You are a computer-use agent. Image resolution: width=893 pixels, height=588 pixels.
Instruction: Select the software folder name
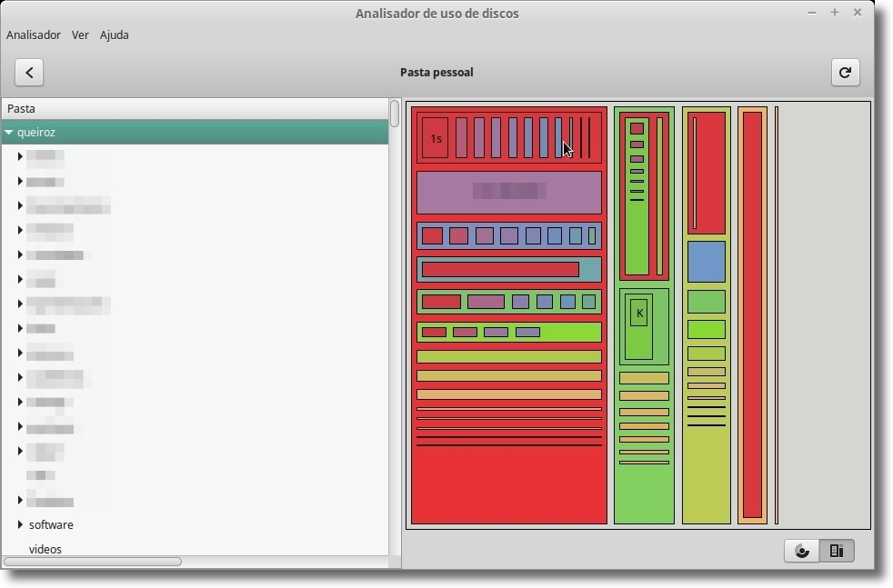[51, 524]
